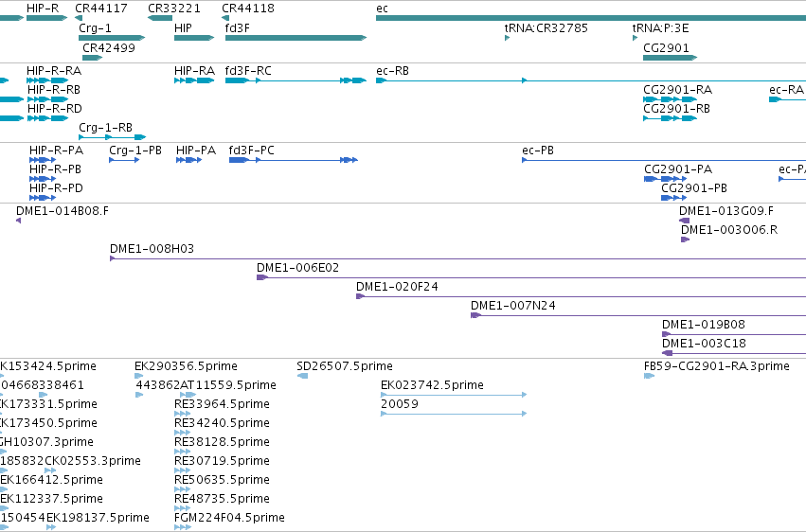Open the HIP-R-PD protein feature
Screen dimensions: 806x532
[43, 198]
